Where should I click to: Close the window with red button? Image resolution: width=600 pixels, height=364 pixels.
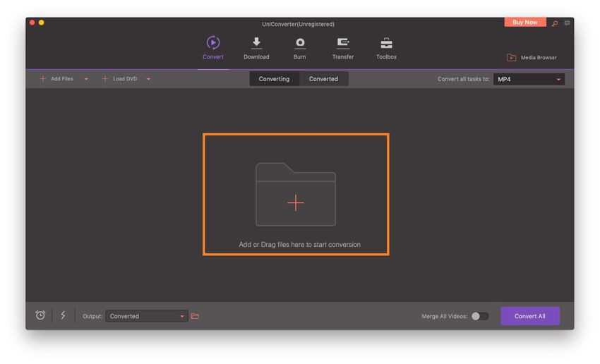coord(32,23)
